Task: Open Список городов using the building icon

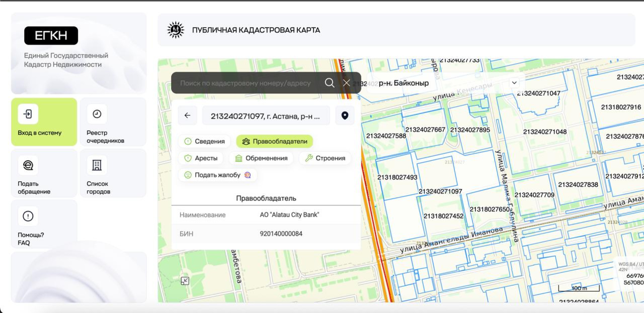Action: [96, 165]
